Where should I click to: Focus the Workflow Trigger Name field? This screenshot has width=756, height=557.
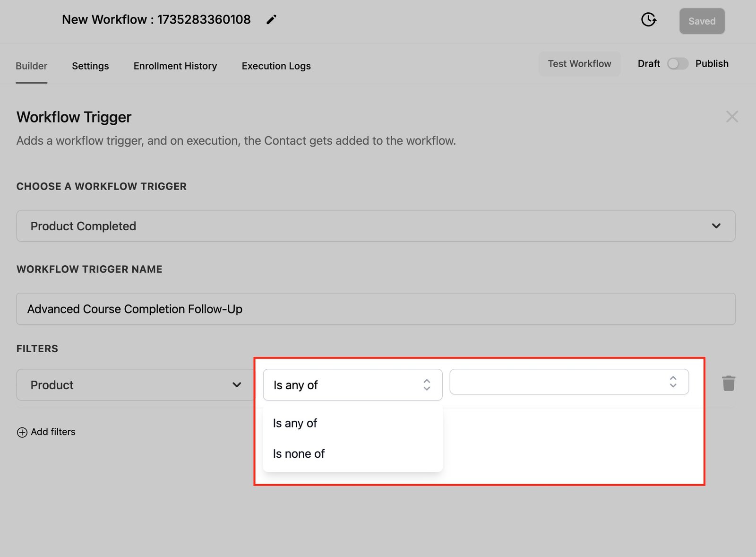(376, 309)
